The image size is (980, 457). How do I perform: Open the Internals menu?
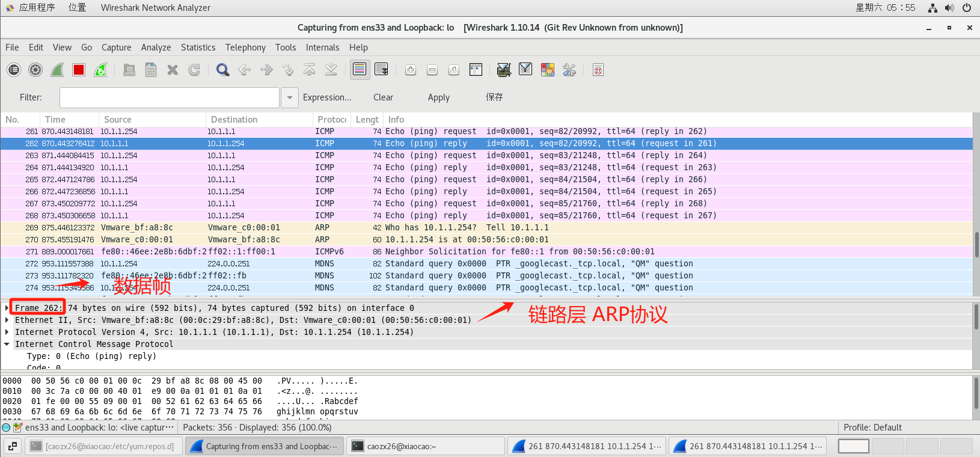(x=322, y=48)
